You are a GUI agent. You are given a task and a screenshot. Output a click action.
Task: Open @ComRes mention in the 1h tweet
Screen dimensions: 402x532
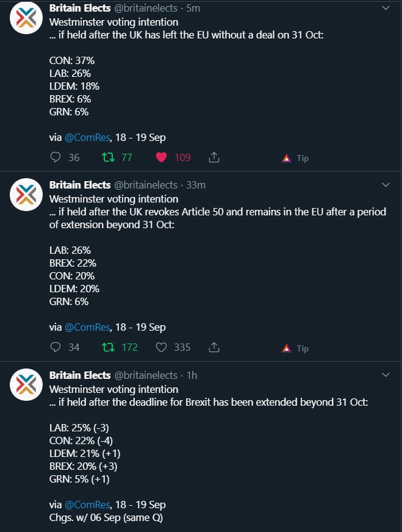pyautogui.click(x=87, y=505)
